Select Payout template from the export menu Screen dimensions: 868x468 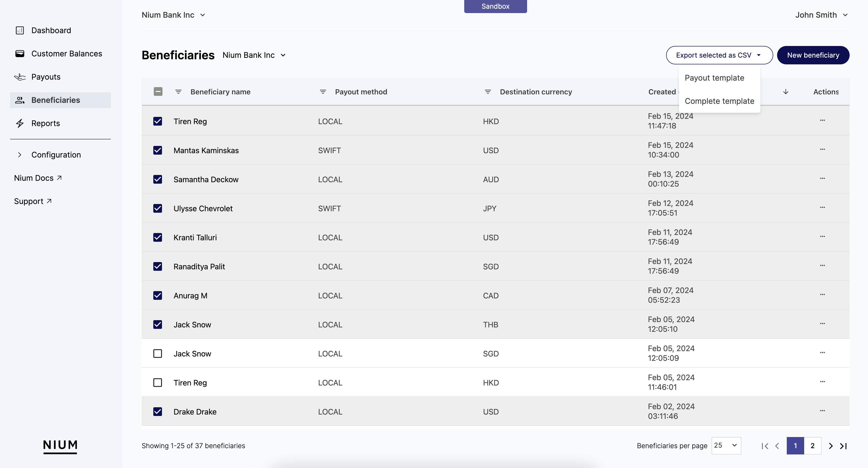714,77
